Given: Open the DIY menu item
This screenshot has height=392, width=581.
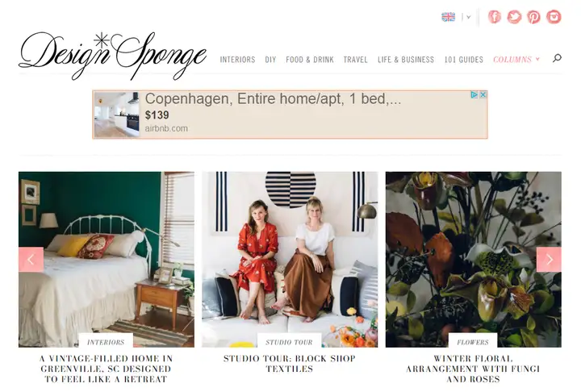Looking at the screenshot, I should click(x=270, y=59).
